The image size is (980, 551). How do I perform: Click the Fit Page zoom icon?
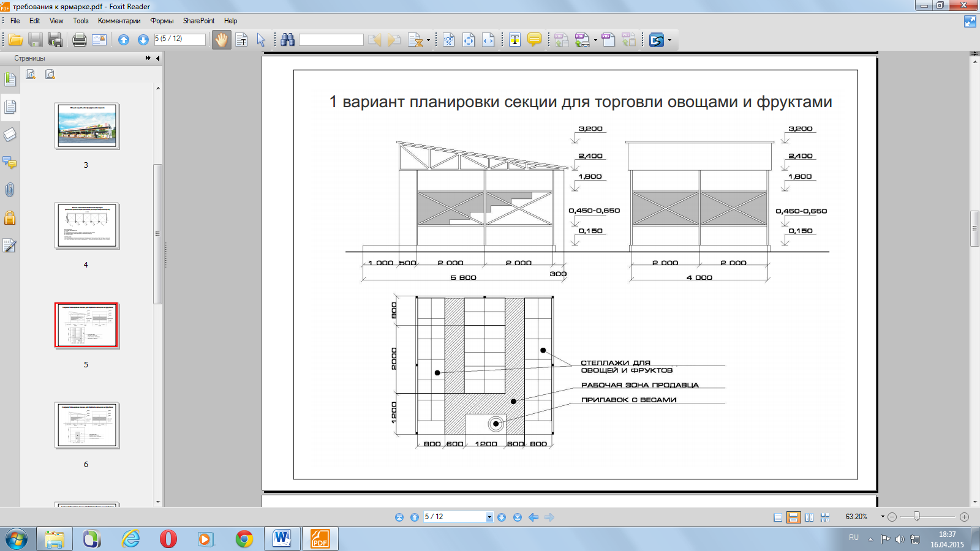pyautogui.click(x=469, y=40)
